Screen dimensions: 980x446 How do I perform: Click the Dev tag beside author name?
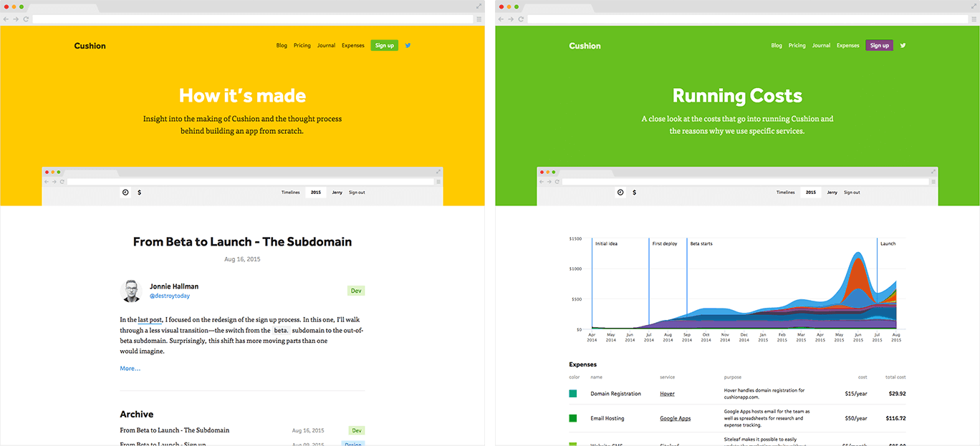tap(356, 291)
